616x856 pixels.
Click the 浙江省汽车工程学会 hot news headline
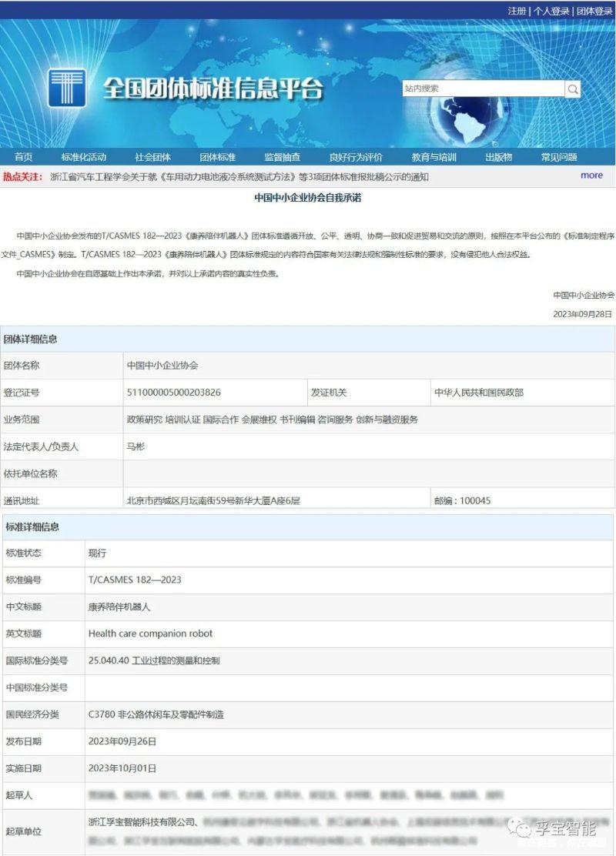[239, 177]
